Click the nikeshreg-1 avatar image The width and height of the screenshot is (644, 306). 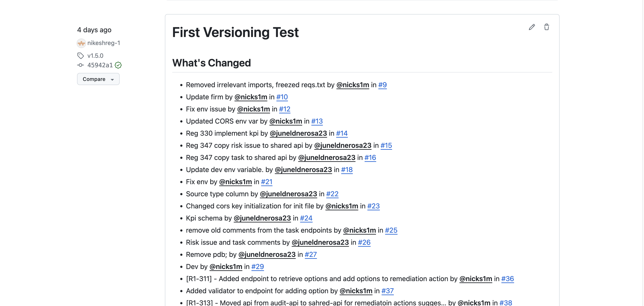(81, 43)
